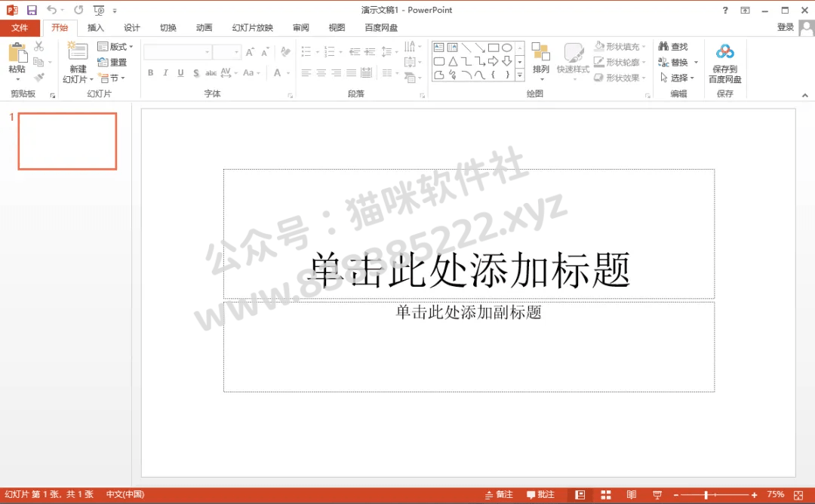Toggle bold formatting
The height and width of the screenshot is (504, 815).
150,72
